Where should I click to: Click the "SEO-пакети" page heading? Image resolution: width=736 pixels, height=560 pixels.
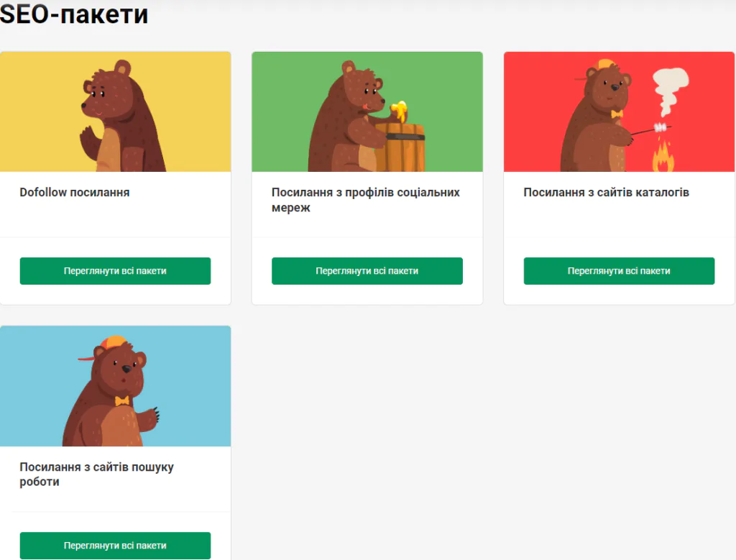pos(74,14)
